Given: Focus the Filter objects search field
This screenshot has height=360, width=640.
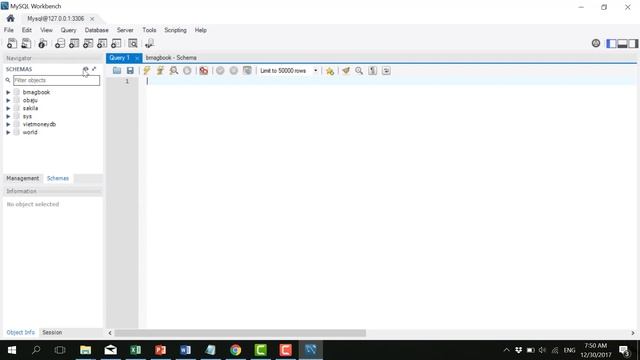Looking at the screenshot, I should point(56,80).
